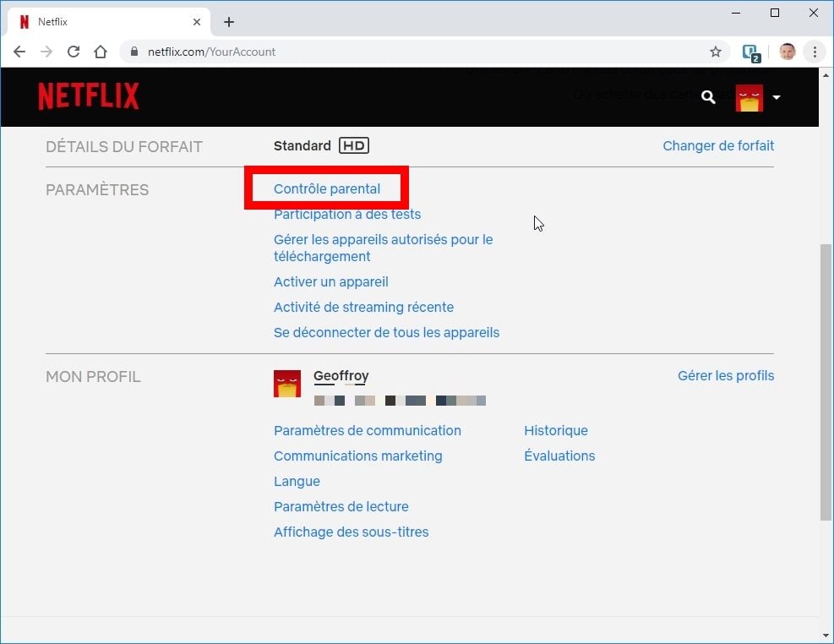Image resolution: width=834 pixels, height=644 pixels.
Task: Click Affichage des sous-titres link
Action: pos(351,532)
